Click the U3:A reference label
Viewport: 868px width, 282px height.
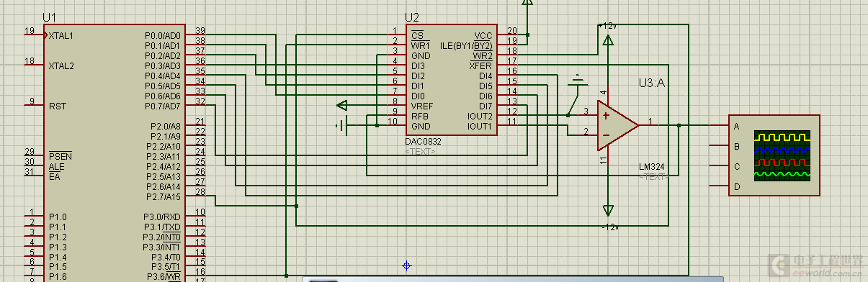(x=652, y=83)
